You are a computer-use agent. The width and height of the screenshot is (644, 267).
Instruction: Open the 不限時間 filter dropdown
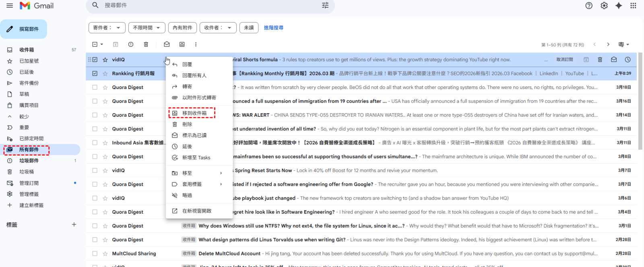pos(147,28)
